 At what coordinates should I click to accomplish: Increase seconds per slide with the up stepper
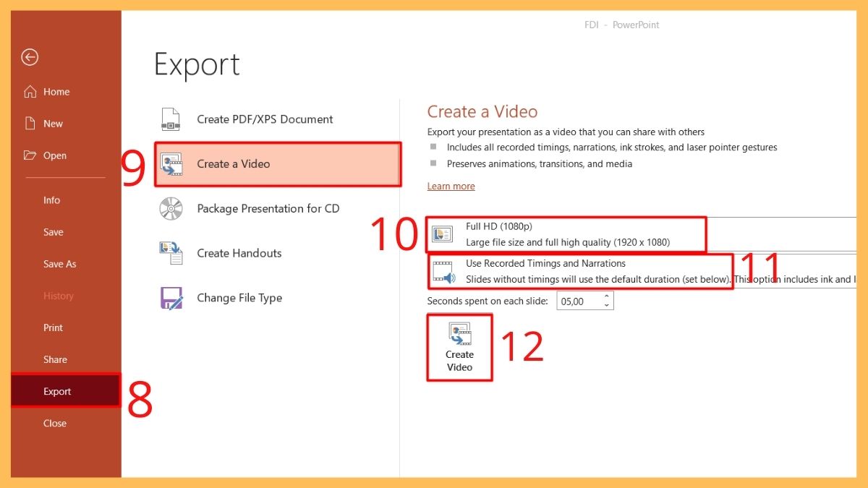pos(605,296)
